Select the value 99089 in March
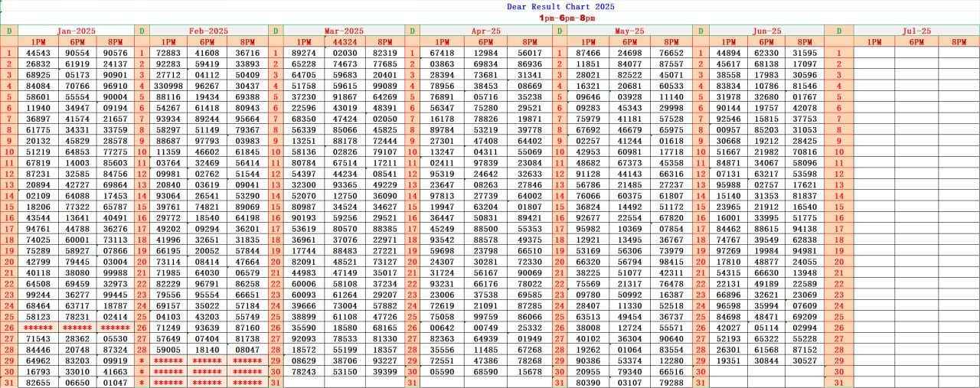The image size is (980, 388). [384, 86]
